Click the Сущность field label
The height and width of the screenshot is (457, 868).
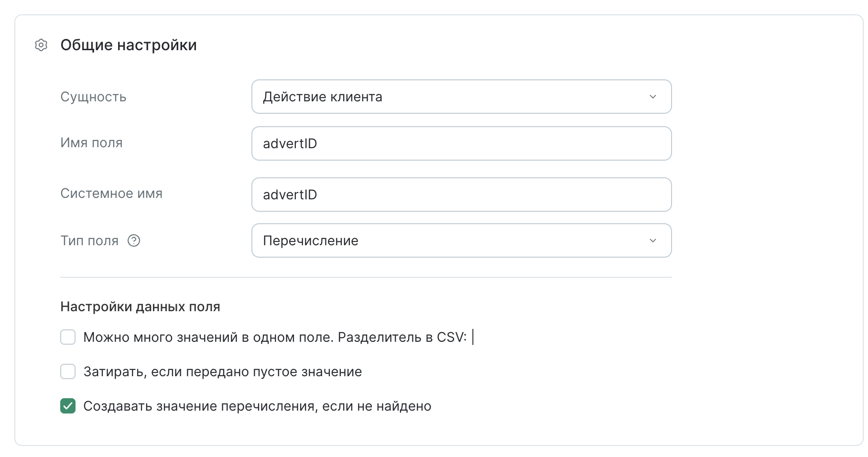(93, 97)
